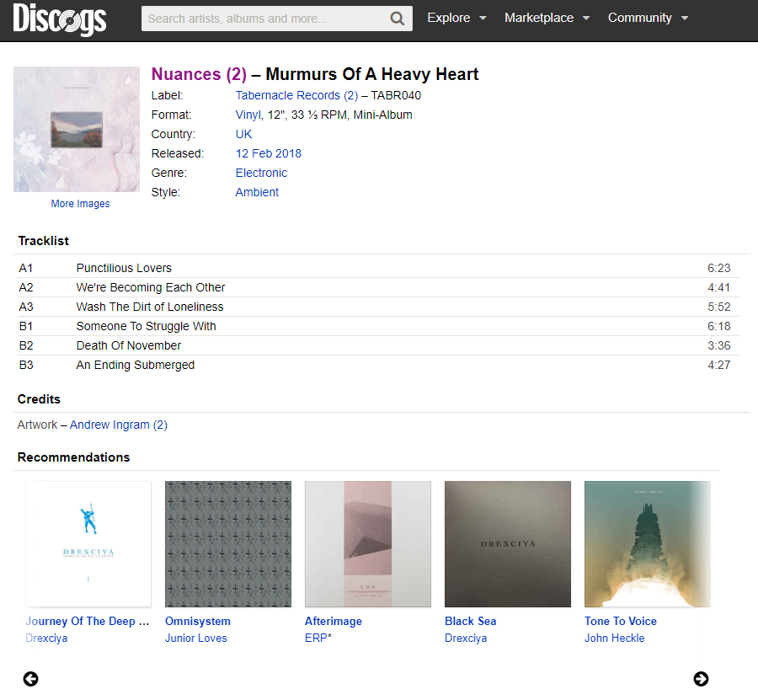Go to previous recommendations with left arrow
The image size is (758, 700).
31,679
